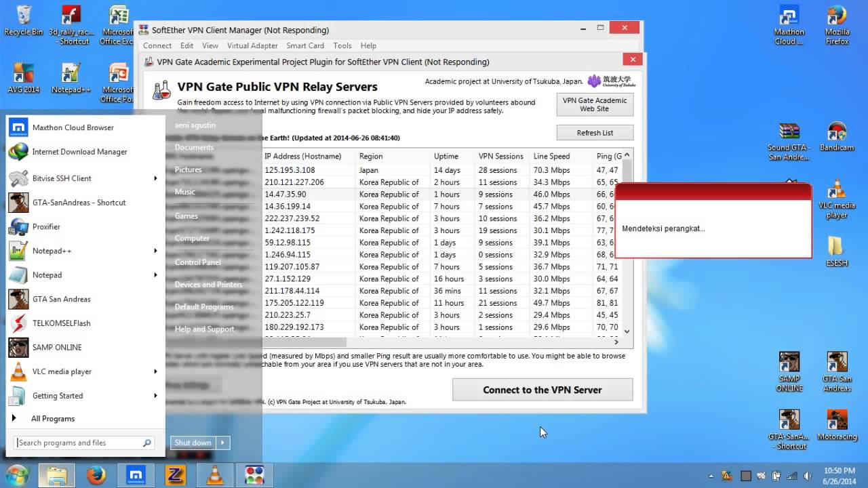Image resolution: width=868 pixels, height=488 pixels.
Task: Click the server list vertical scrollbar
Action: tap(627, 243)
